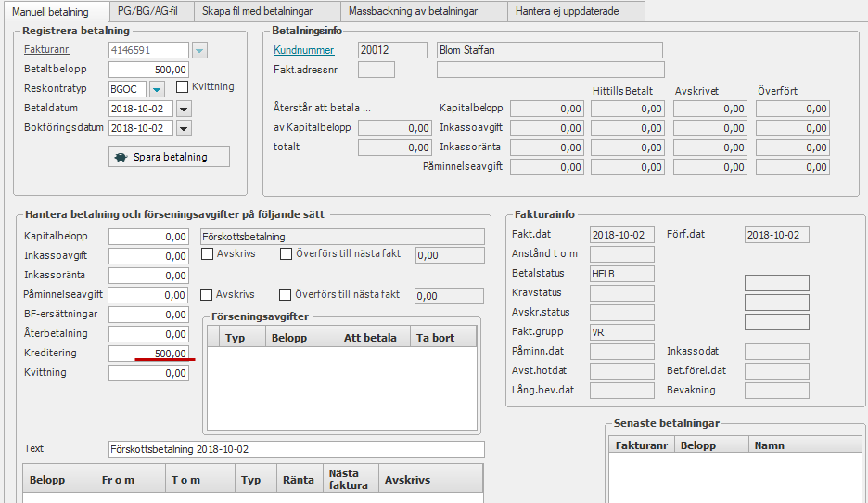This screenshot has height=503, width=868.
Task: Tick Avskrivs checkbox on the Påminnelseavgift row
Action: (x=208, y=294)
